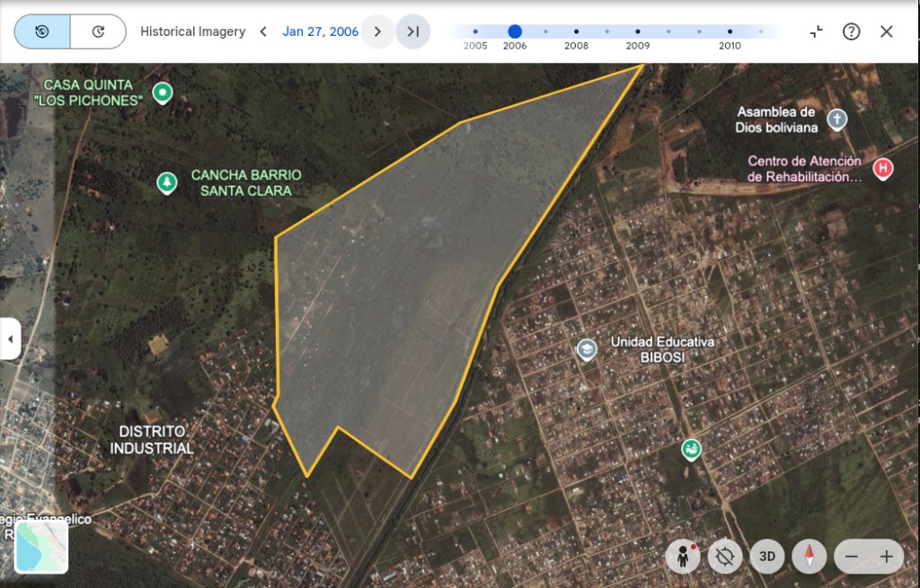Zoom out using the minus button
Viewport: 920px width, 588px height.
(851, 557)
